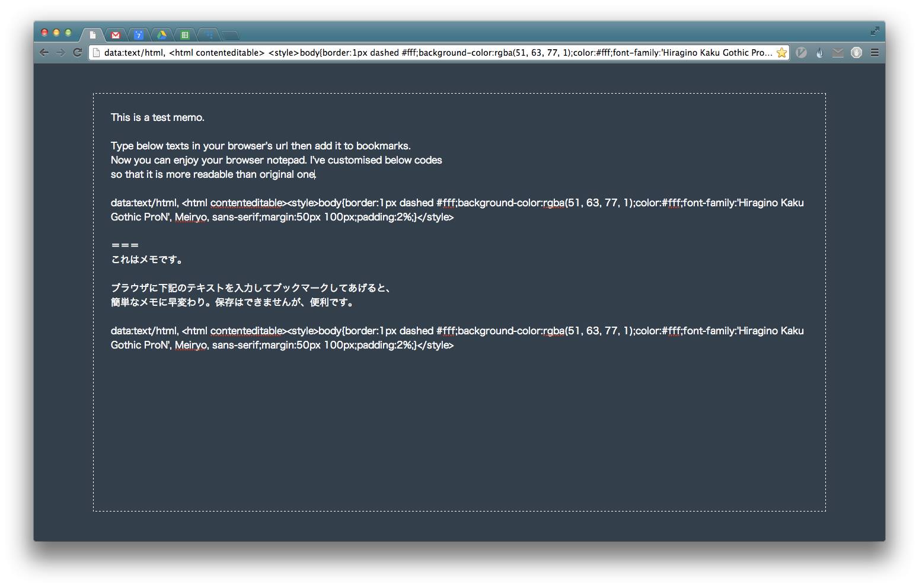Viewport: 919px width, 588px height.
Task: Click the round gray checkmark extension icon
Action: coord(801,53)
